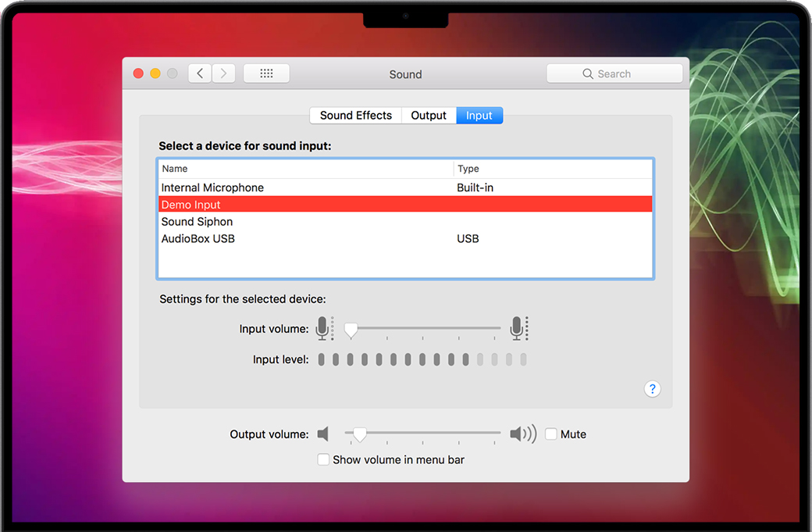Enable the Mute checkbox
This screenshot has height=532, width=812.
click(551, 434)
